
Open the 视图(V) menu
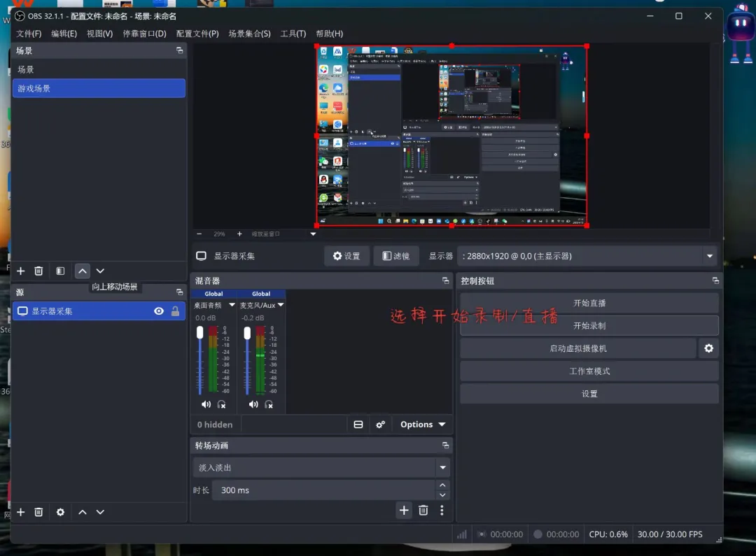(100, 34)
